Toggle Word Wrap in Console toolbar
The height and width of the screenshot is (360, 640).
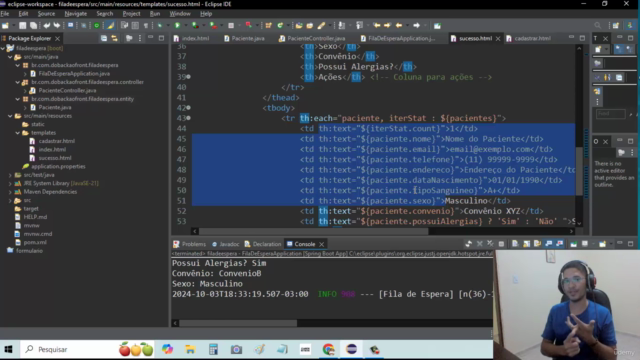click(x=537, y=244)
